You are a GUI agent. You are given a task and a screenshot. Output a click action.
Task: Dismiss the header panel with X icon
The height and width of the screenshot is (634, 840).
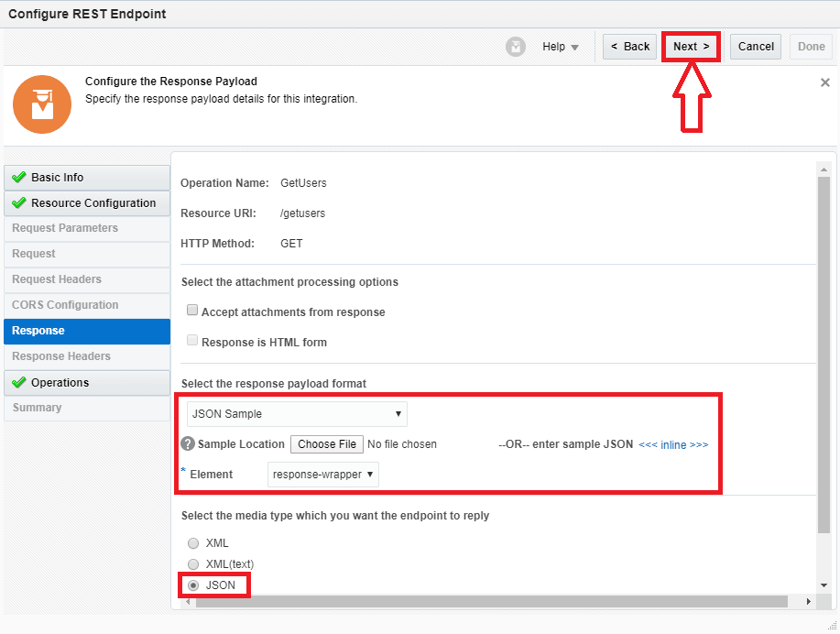coord(824,82)
